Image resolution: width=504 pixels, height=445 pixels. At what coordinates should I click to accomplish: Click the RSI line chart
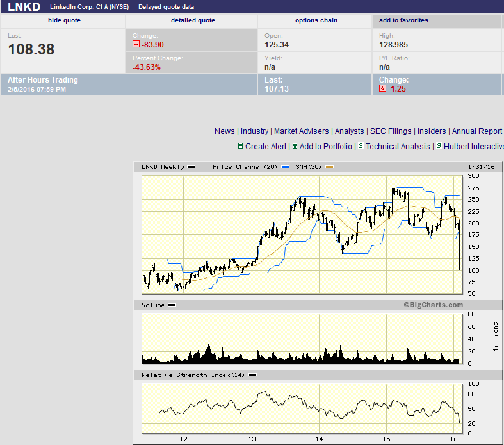[302, 409]
